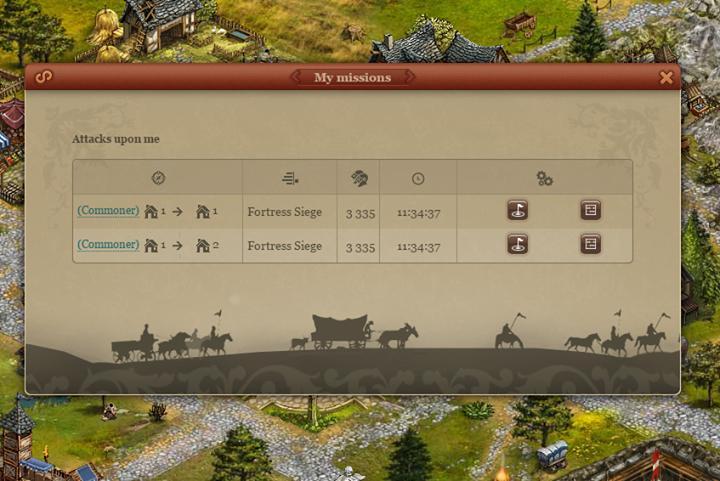Click the 11:34:37 timer in the second row
The image size is (720, 481).
419,248
